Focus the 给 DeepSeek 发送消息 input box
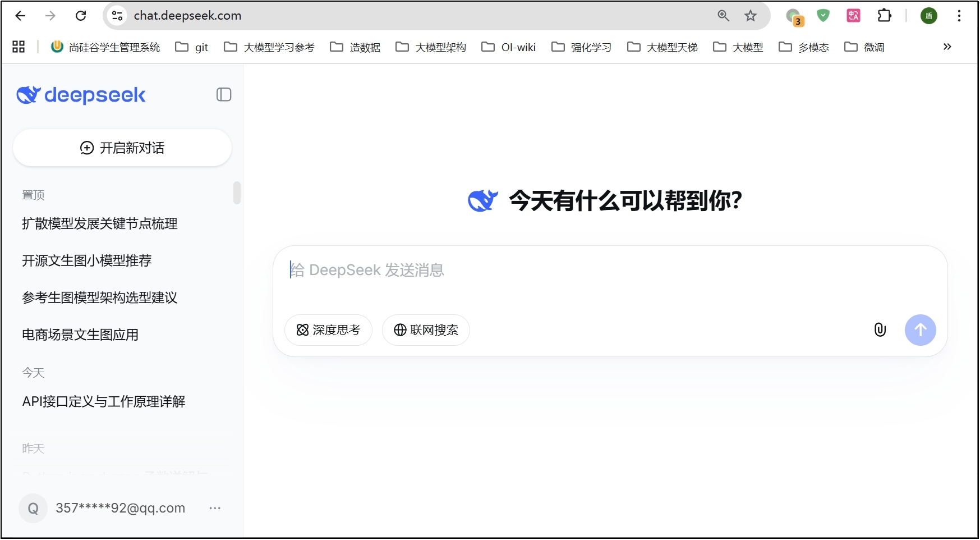The height and width of the screenshot is (540, 980). tap(610, 271)
